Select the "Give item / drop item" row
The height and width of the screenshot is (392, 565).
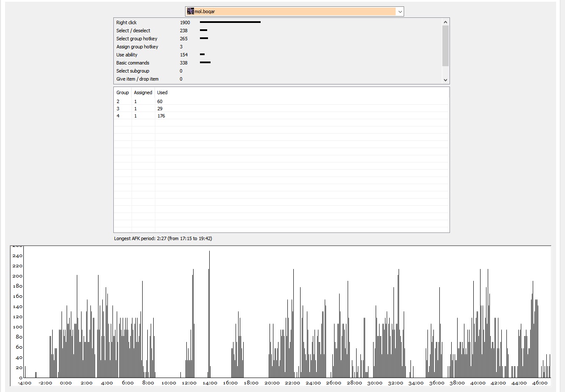click(278, 79)
